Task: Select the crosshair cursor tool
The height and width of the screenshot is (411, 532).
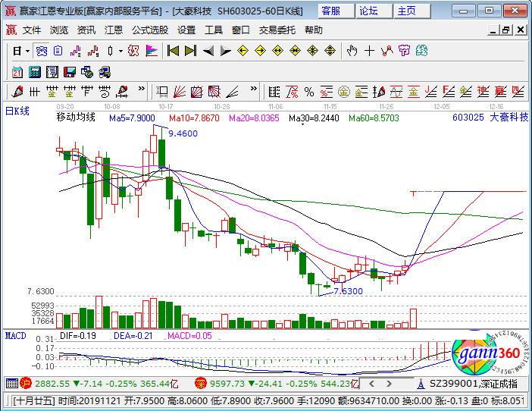Action: pos(369,51)
